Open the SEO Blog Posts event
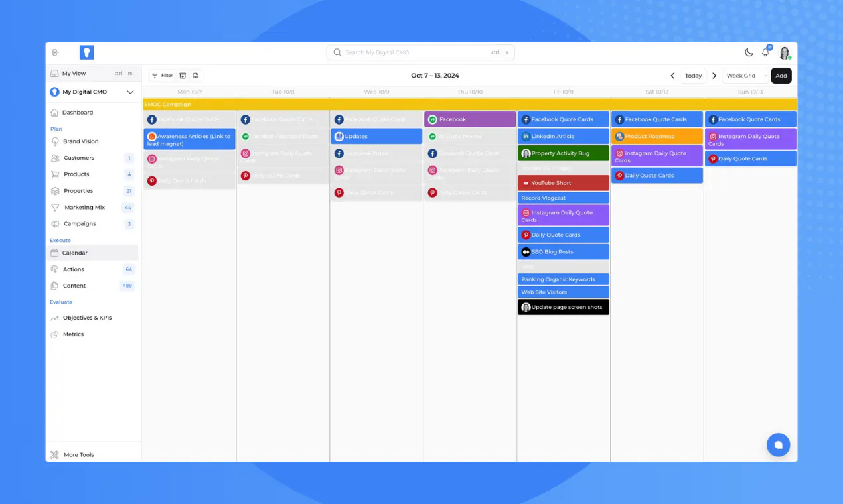 pos(564,252)
